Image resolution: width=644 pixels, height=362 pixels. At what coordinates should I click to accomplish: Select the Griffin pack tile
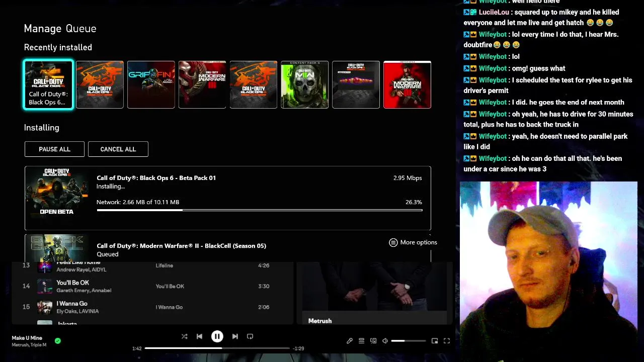(x=151, y=84)
